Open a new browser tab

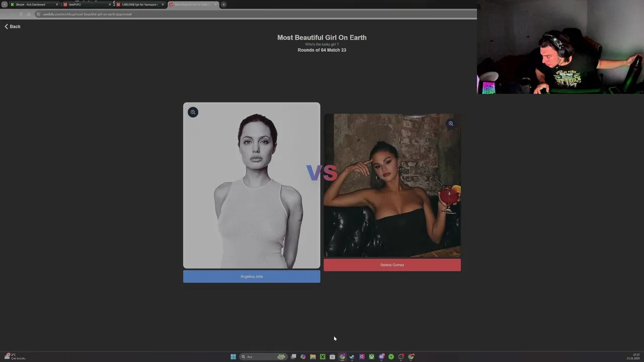(223, 5)
